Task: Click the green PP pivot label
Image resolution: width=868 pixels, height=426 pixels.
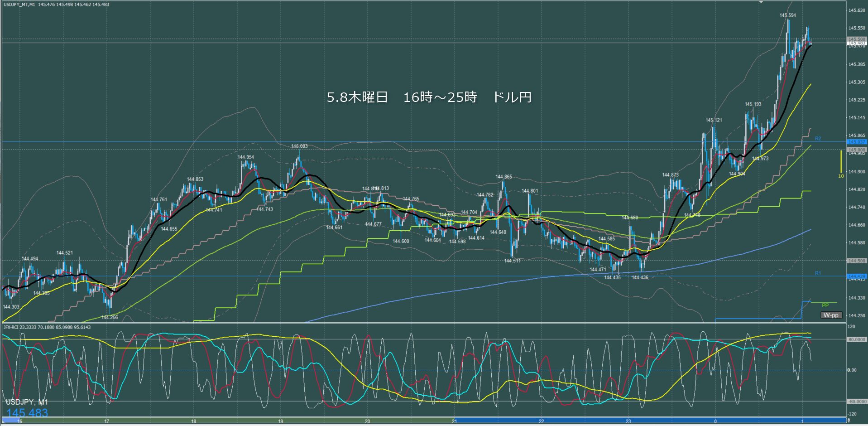Action: click(x=825, y=305)
